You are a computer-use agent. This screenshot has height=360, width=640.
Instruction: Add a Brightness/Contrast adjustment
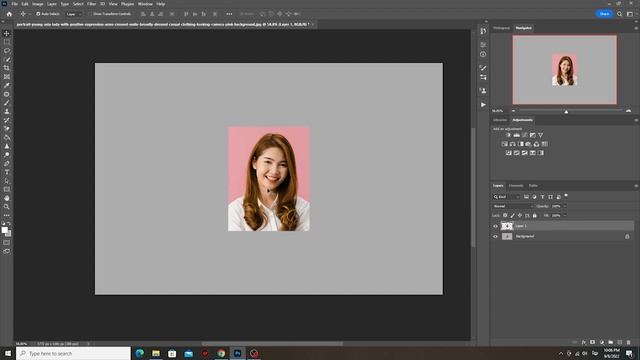[x=509, y=135]
